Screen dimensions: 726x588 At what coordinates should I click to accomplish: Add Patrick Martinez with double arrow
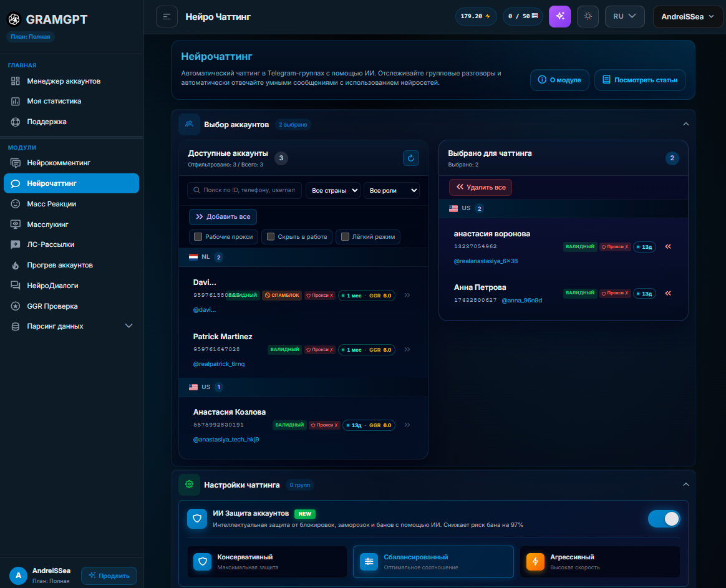pyautogui.click(x=407, y=350)
